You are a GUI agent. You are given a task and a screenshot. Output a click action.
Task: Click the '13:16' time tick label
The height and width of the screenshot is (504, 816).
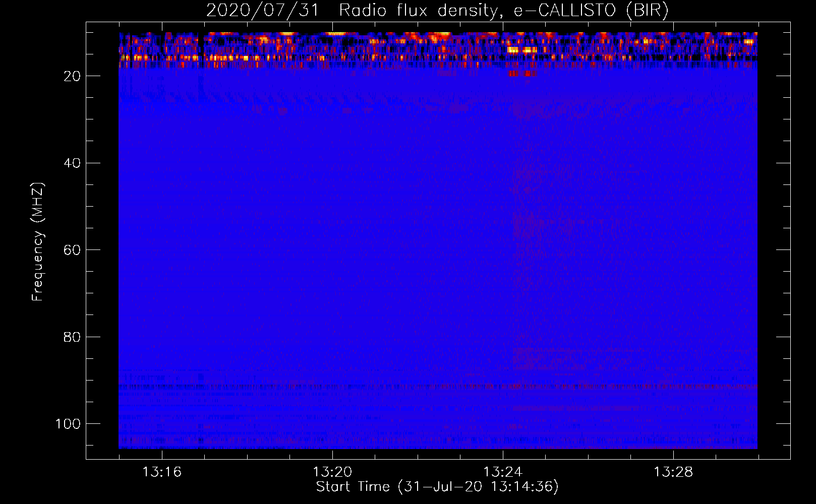click(162, 472)
